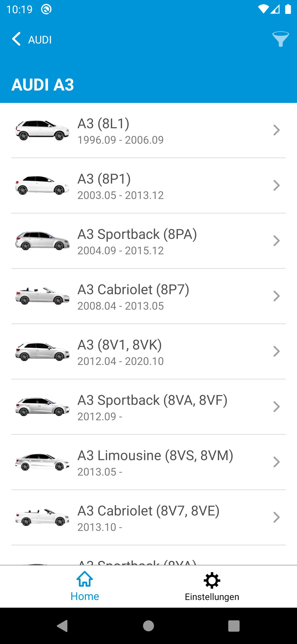Tap the back arrow next to AUDI
The height and width of the screenshot is (644, 297).
click(16, 39)
